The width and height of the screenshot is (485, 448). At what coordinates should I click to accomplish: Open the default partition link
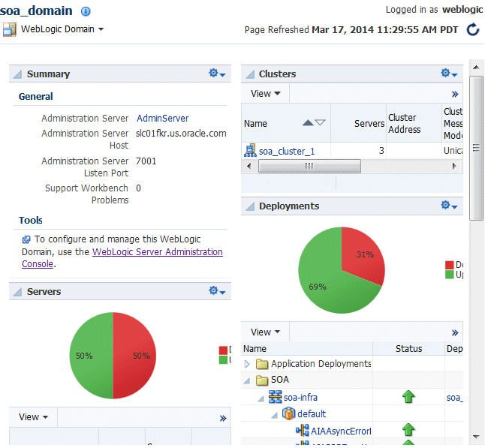click(312, 413)
